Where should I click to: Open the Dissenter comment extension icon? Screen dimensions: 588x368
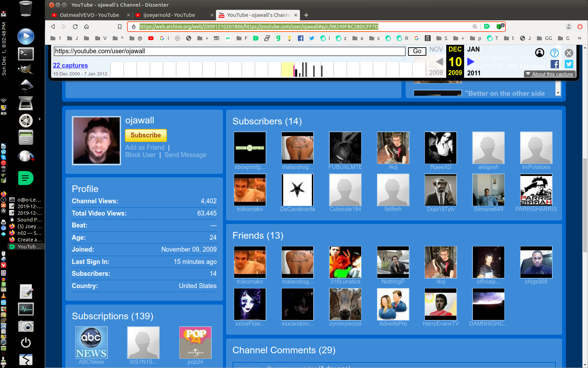point(486,26)
